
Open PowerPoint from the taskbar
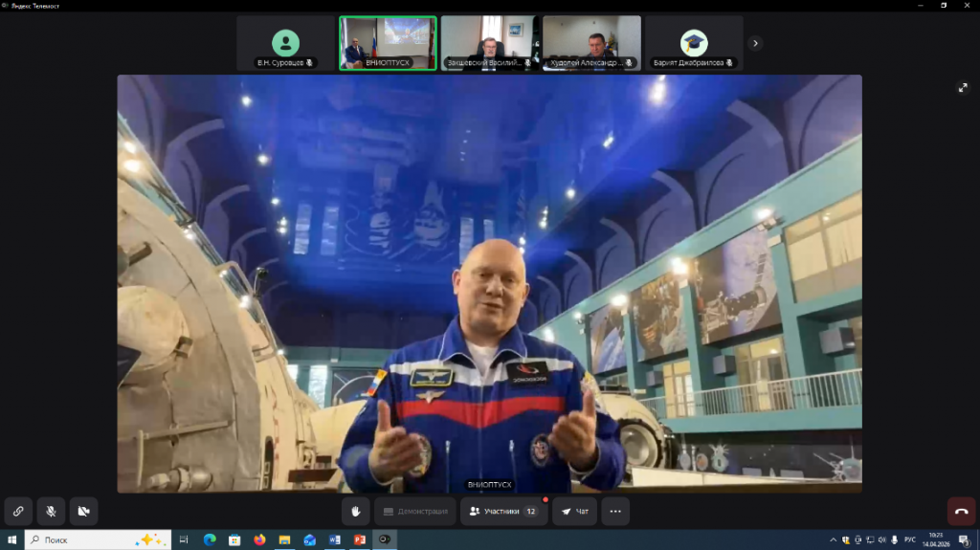[360, 539]
